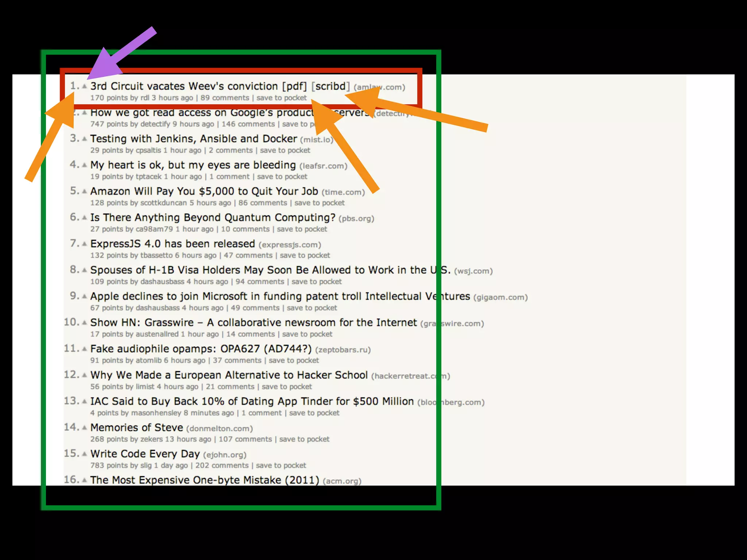The width and height of the screenshot is (747, 560).
Task: Open The Most Expensive One-byte Mistake
Action: (204, 480)
